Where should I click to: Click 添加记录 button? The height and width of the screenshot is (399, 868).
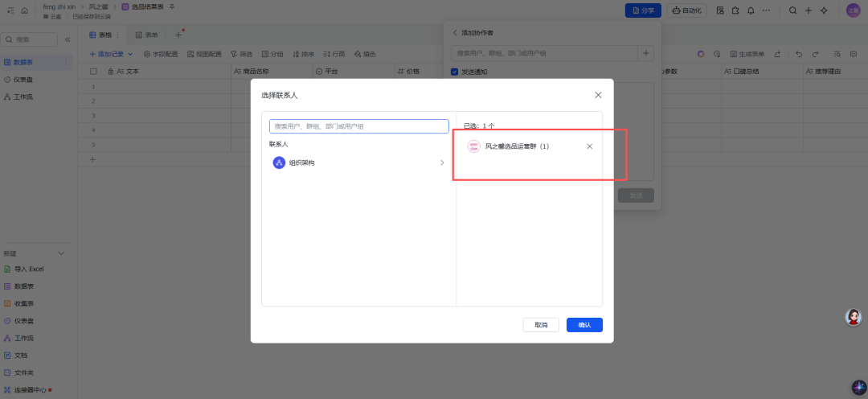(x=108, y=55)
